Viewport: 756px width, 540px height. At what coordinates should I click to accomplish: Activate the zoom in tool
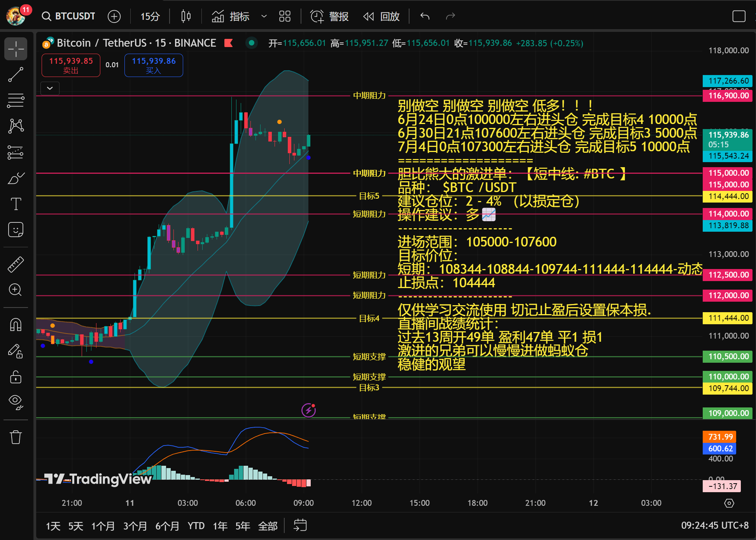click(16, 290)
